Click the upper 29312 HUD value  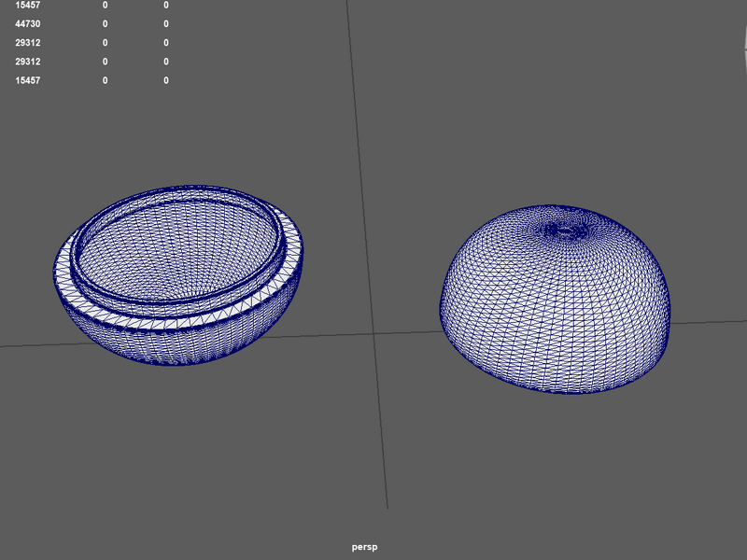[x=28, y=43]
